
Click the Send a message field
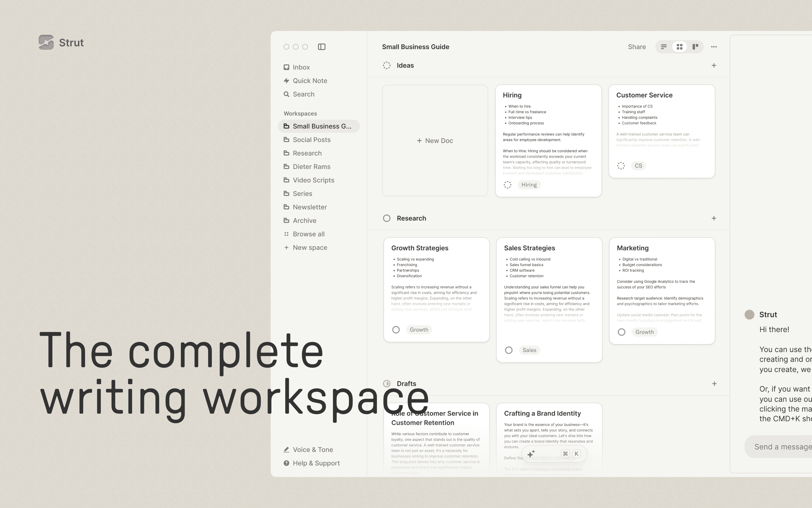778,447
